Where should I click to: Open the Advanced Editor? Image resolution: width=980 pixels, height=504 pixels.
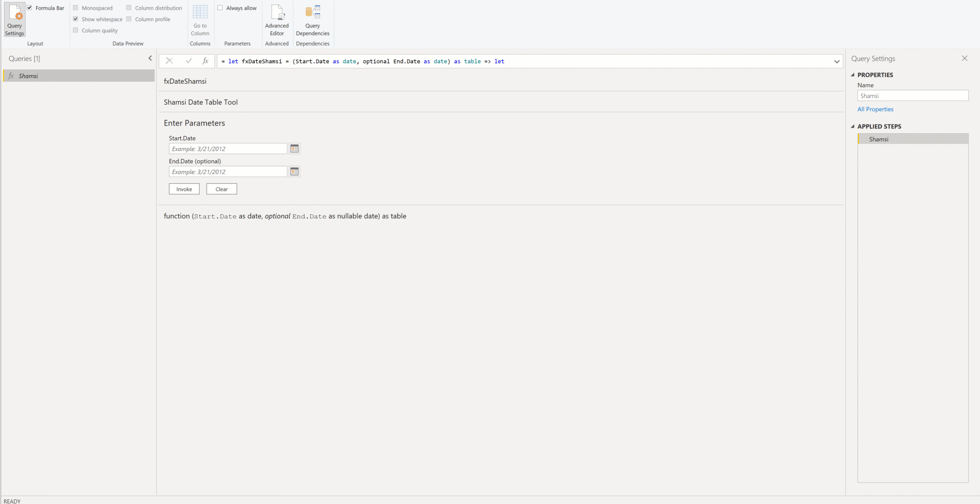coord(277,20)
